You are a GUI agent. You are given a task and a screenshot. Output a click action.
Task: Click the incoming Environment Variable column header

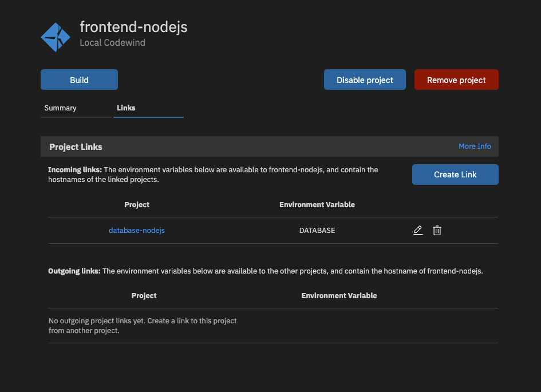[x=317, y=204]
